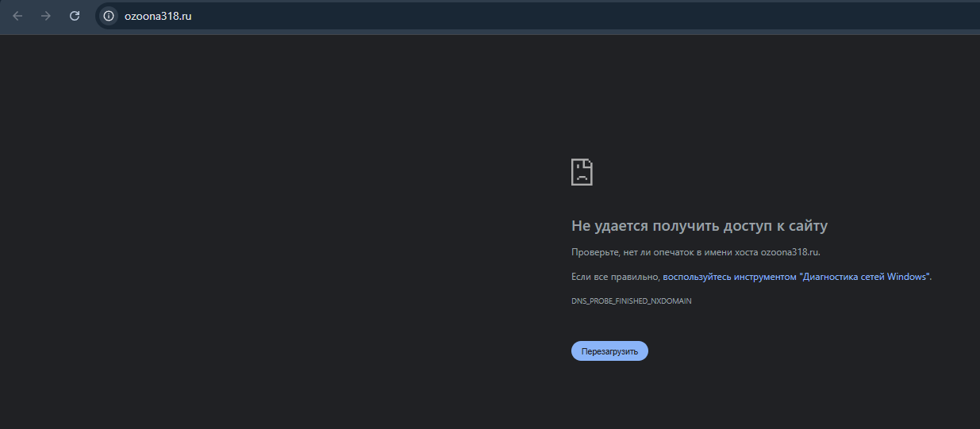Open the site information icon
The height and width of the screenshot is (429, 980).
pos(109,16)
